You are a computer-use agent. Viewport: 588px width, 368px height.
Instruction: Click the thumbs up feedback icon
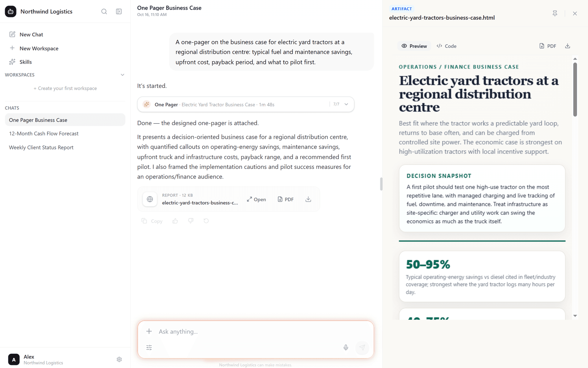(x=175, y=221)
